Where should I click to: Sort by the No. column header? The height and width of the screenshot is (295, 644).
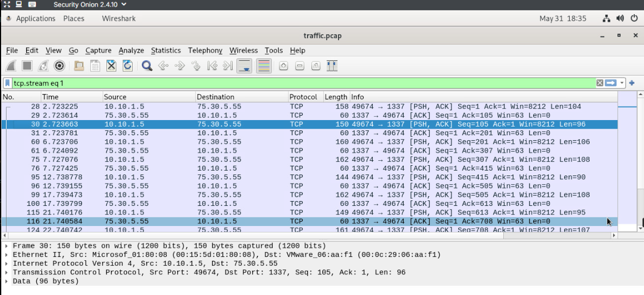click(21, 97)
